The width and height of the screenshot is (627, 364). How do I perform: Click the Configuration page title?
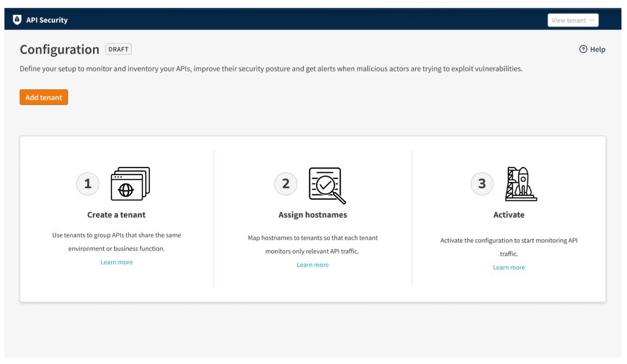(59, 49)
